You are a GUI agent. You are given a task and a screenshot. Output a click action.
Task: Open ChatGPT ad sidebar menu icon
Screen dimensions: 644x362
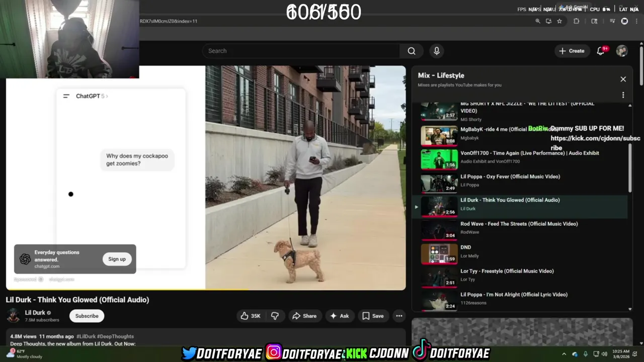(66, 96)
